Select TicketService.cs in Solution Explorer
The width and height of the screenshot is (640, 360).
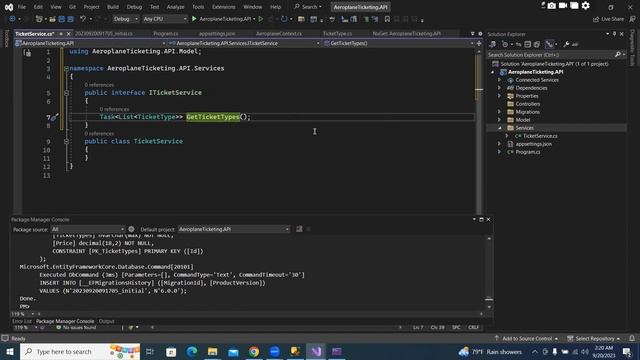pyautogui.click(x=540, y=136)
